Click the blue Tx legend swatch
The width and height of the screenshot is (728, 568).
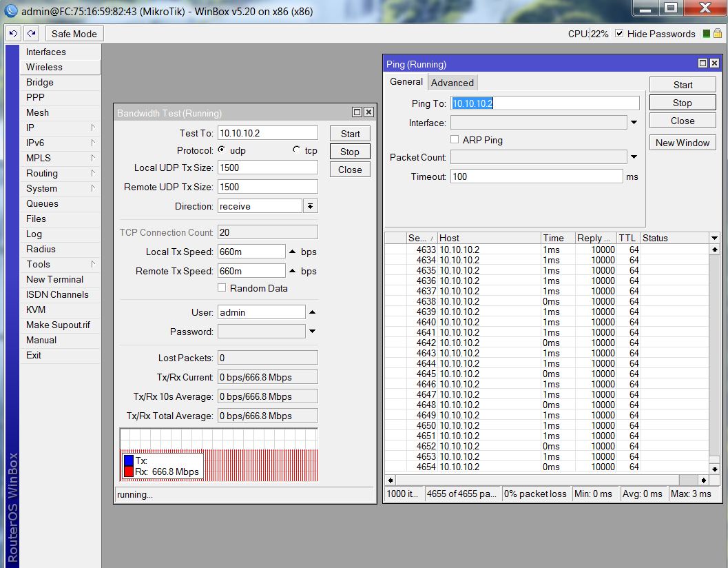pos(129,460)
